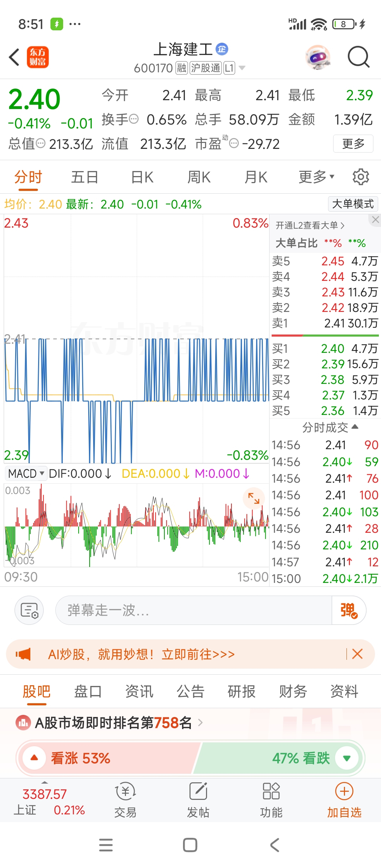Select 买1 bid row at 2.40
The height and width of the screenshot is (868, 381).
(x=325, y=349)
